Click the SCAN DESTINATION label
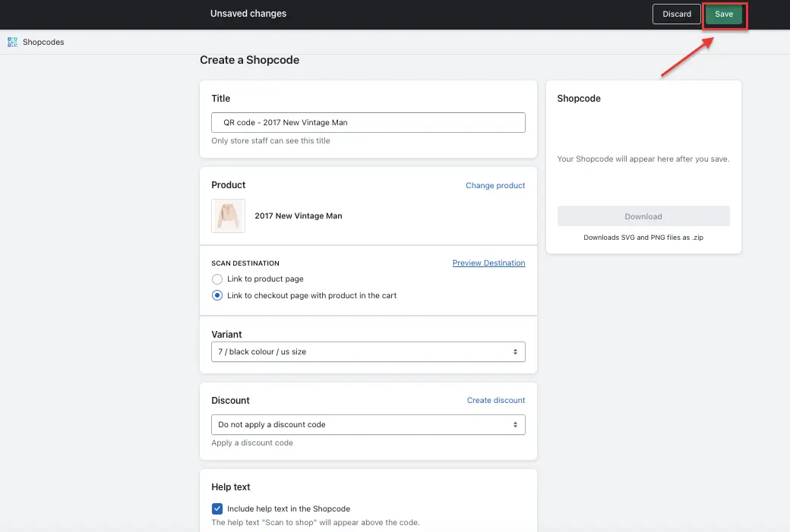790x532 pixels. point(245,263)
